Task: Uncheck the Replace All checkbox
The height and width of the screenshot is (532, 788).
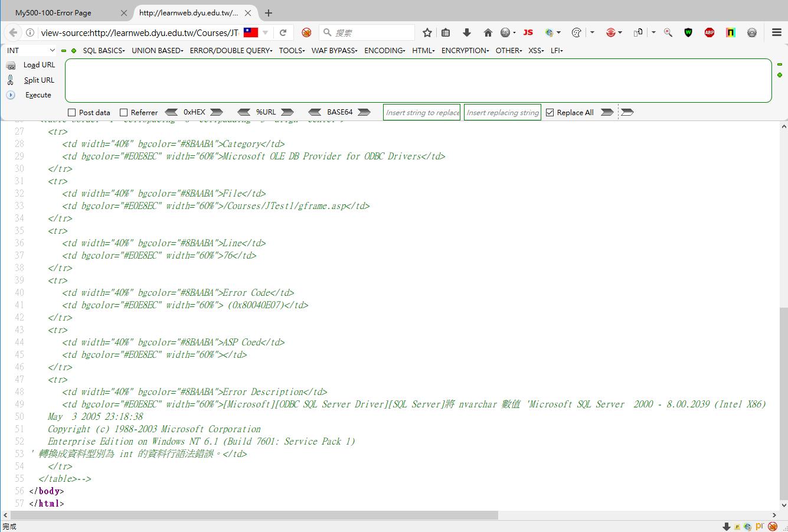Action: 550,112
